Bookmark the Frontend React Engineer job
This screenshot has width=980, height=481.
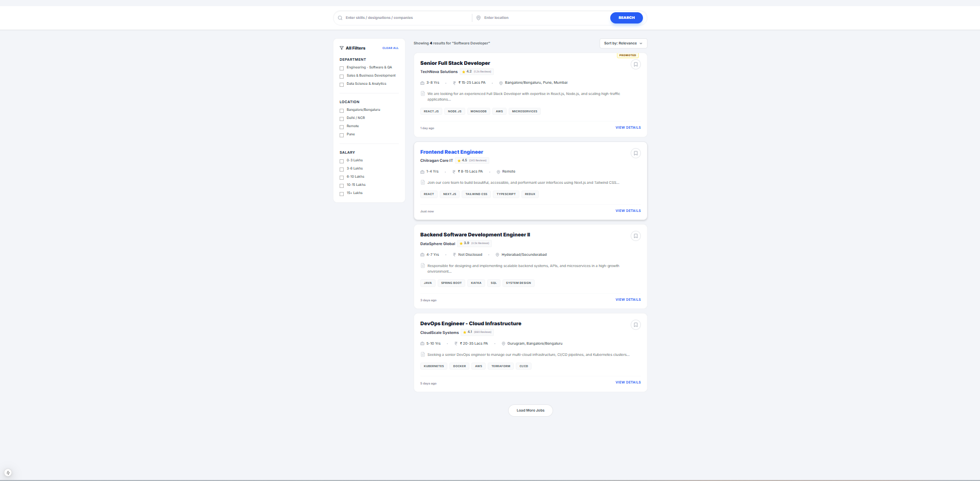click(x=635, y=153)
